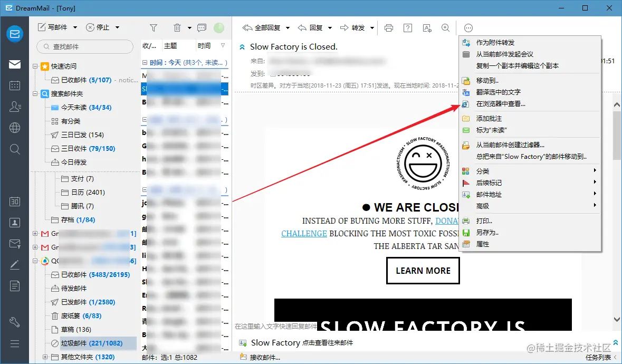Click the 转发 forward button
This screenshot has height=364, width=622.
352,28
